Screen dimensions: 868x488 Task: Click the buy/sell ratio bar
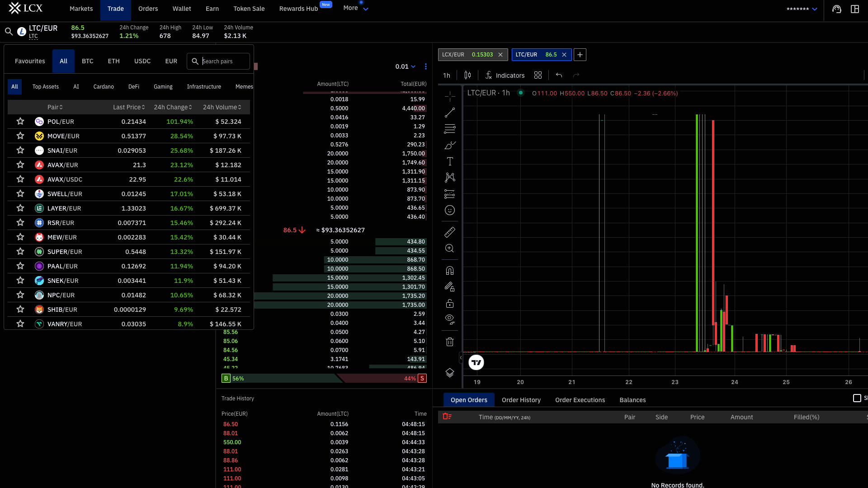(x=324, y=378)
